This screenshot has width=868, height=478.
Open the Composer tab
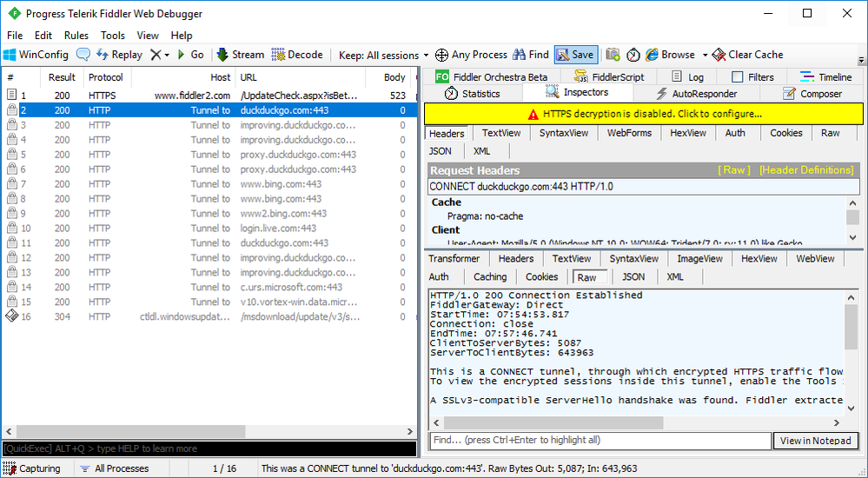click(x=812, y=94)
